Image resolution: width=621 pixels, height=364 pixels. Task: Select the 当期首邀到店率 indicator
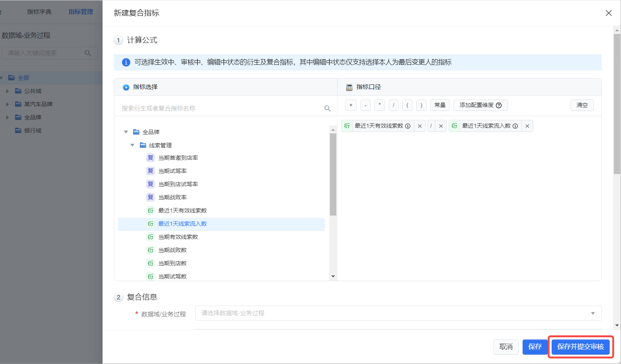[178, 158]
